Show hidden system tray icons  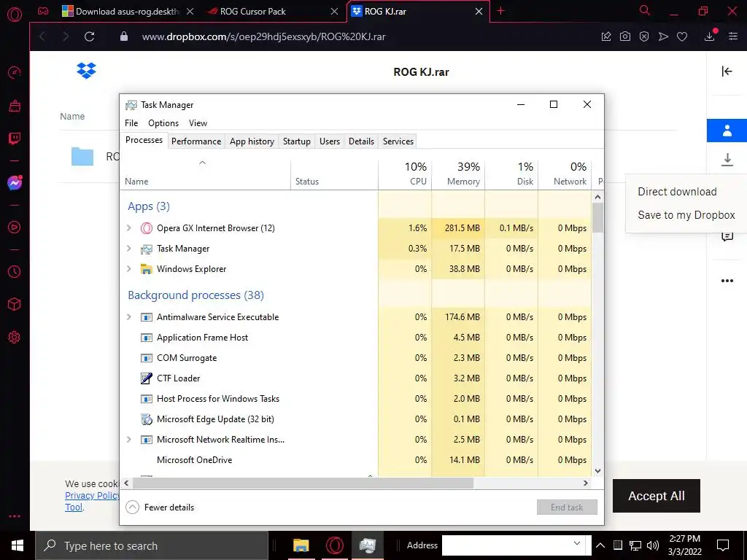[600, 545]
